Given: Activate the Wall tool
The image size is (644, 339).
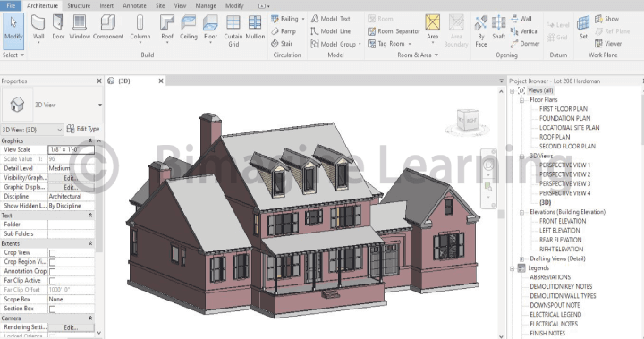Looking at the screenshot, I should 38,28.
